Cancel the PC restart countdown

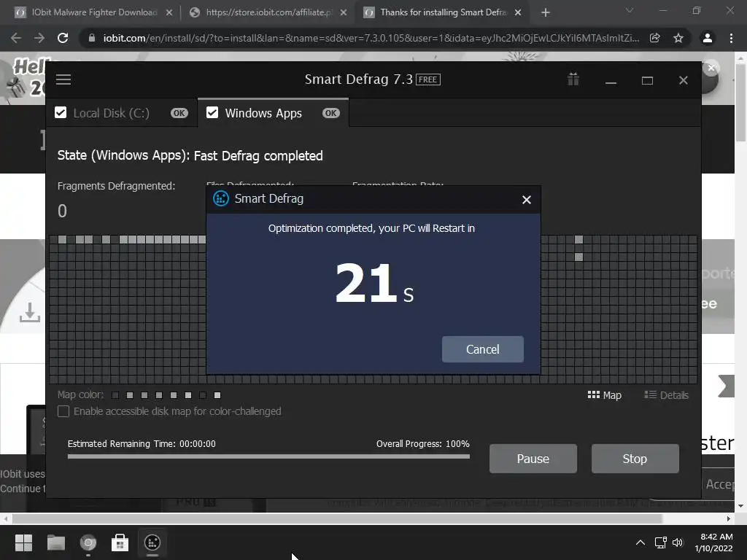[x=483, y=349]
